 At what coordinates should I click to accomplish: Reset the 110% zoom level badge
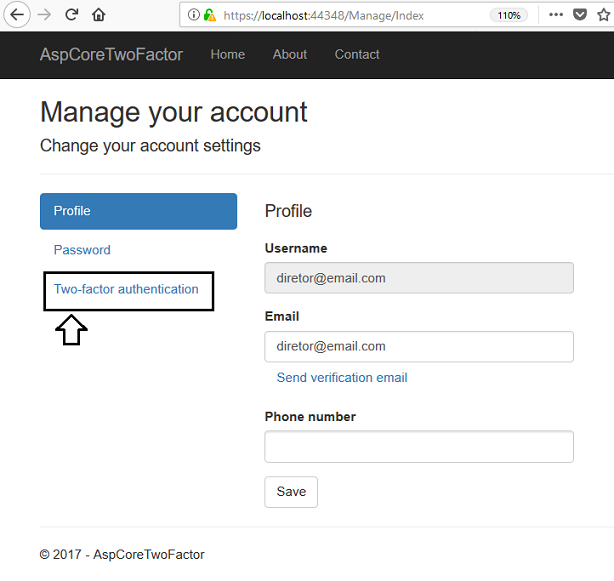coord(509,15)
